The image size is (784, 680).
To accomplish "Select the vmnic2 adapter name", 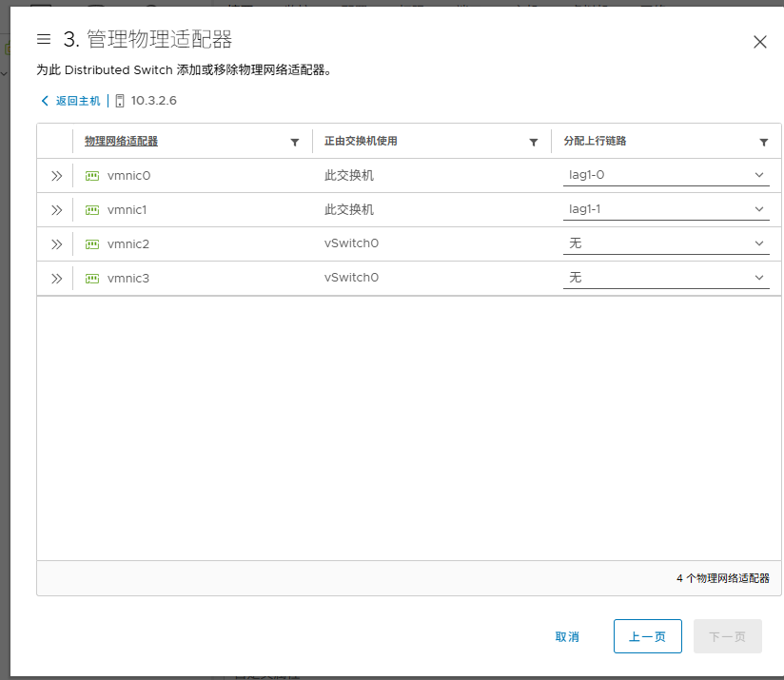I will pyautogui.click(x=128, y=244).
